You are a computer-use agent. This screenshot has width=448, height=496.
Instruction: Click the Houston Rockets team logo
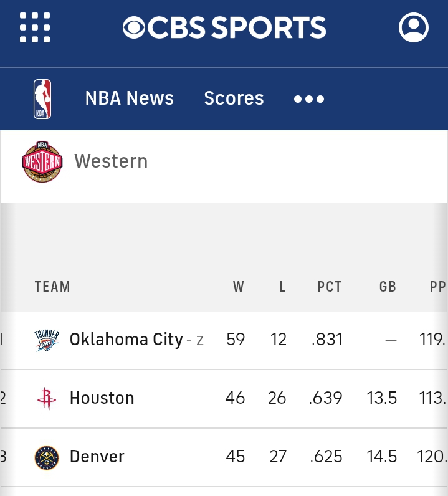point(47,398)
